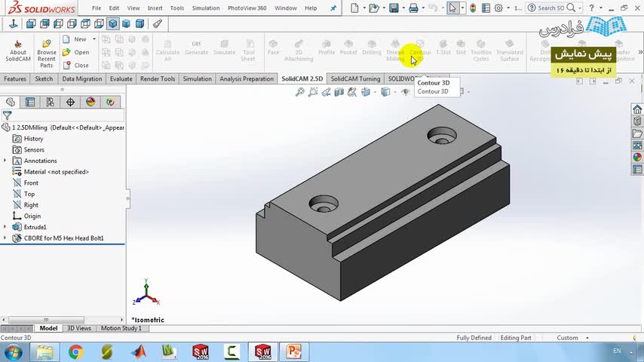Toggle the Select arrow tool
Screen dimensions: 644x362
click(x=452, y=8)
